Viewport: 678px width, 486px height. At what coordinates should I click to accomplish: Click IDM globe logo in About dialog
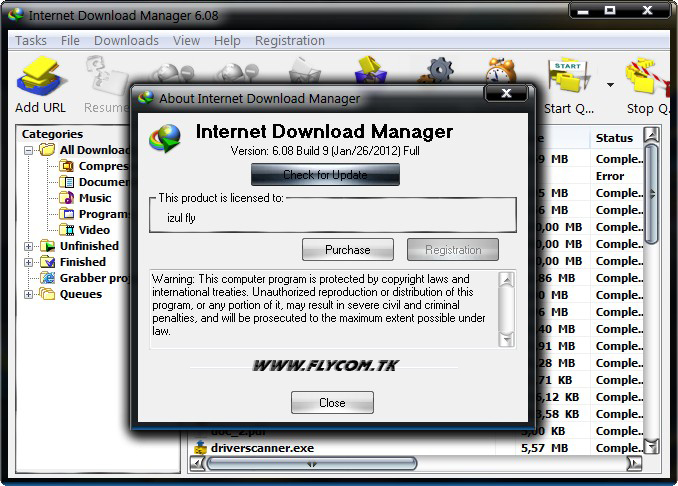(165, 139)
